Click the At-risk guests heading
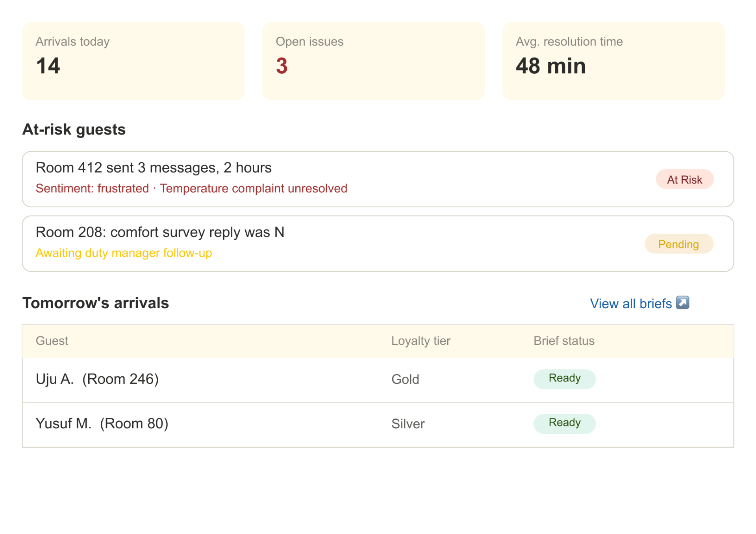 (x=74, y=129)
